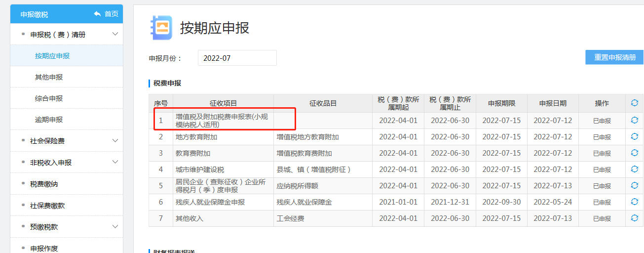Viewport: 644px width, 253px height.
Task: Expand the 预缴税款 menu
Action: (115, 227)
